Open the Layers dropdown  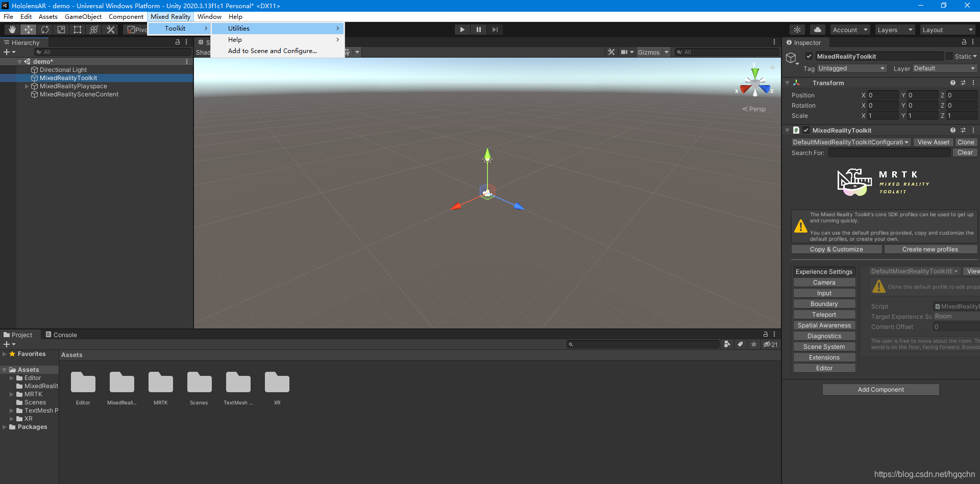click(x=894, y=29)
